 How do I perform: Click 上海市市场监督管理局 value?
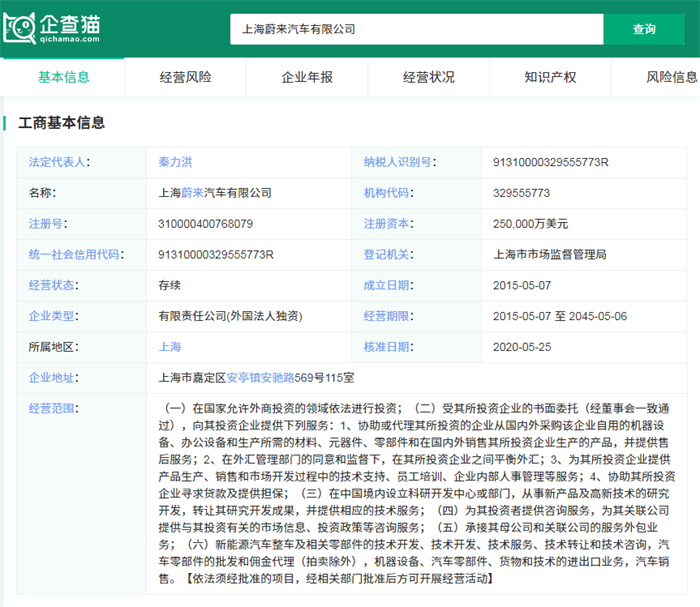550,254
